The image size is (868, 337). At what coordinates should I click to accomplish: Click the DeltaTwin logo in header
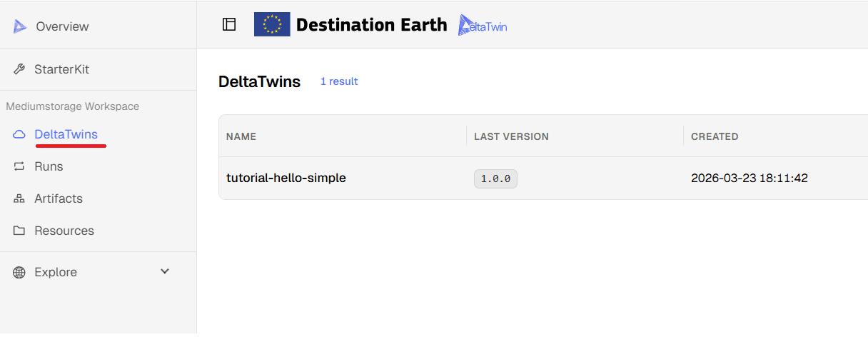(x=483, y=25)
